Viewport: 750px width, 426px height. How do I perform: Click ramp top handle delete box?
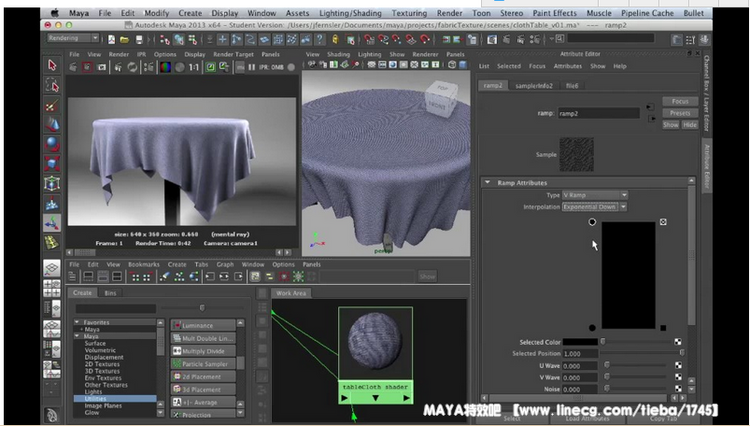(663, 222)
